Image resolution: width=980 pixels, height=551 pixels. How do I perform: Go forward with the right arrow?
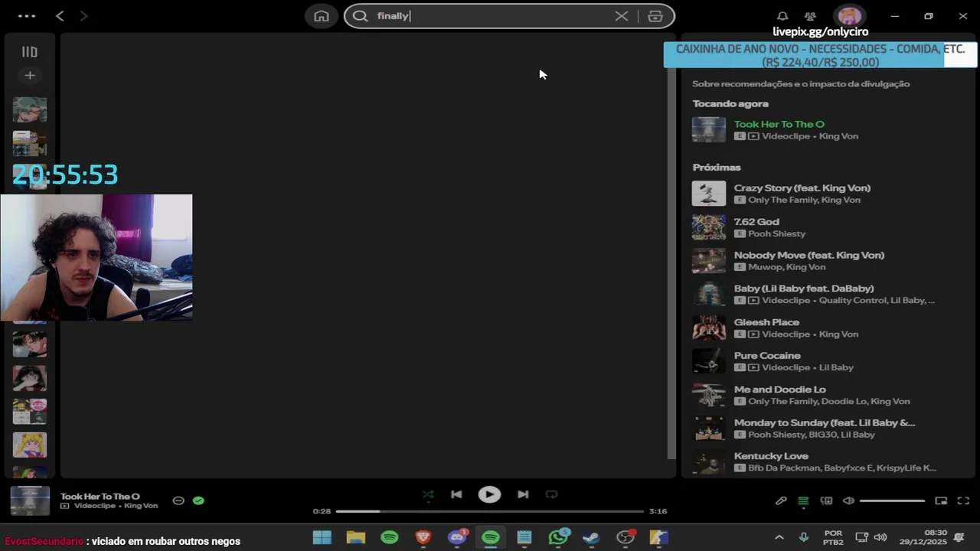[83, 16]
